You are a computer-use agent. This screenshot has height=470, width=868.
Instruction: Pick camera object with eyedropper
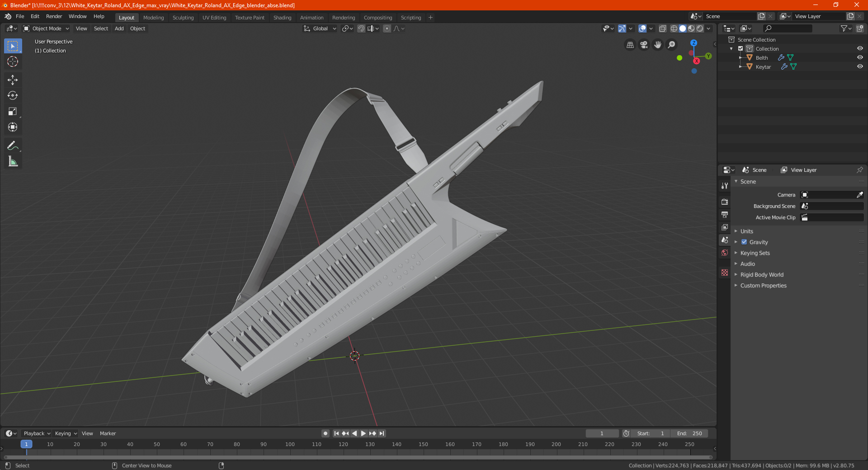[859, 195]
